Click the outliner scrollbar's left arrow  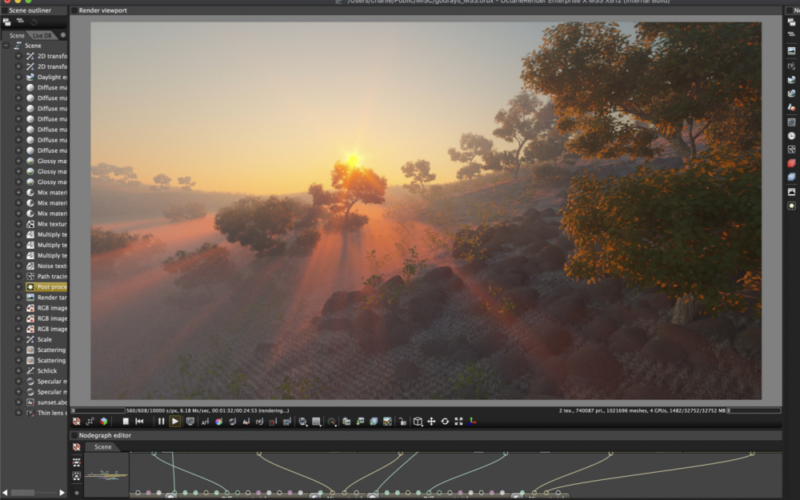(5, 492)
